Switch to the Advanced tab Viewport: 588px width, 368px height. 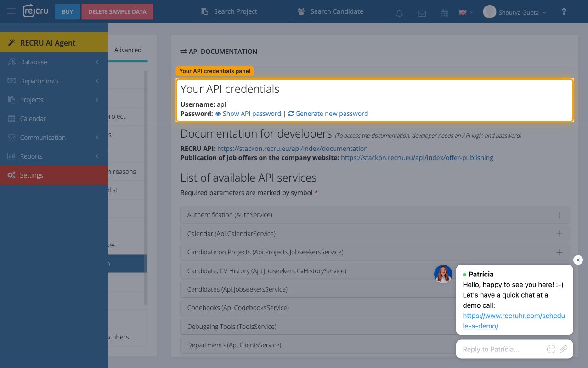pyautogui.click(x=128, y=50)
